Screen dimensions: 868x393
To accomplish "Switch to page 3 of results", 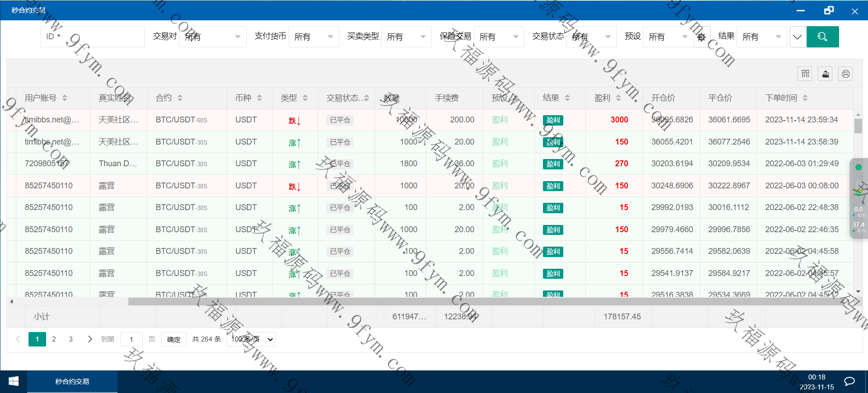I will pyautogui.click(x=71, y=339).
